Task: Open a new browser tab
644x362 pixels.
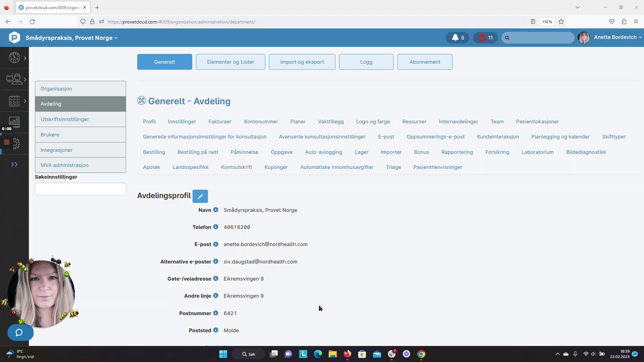Action: coord(97,8)
